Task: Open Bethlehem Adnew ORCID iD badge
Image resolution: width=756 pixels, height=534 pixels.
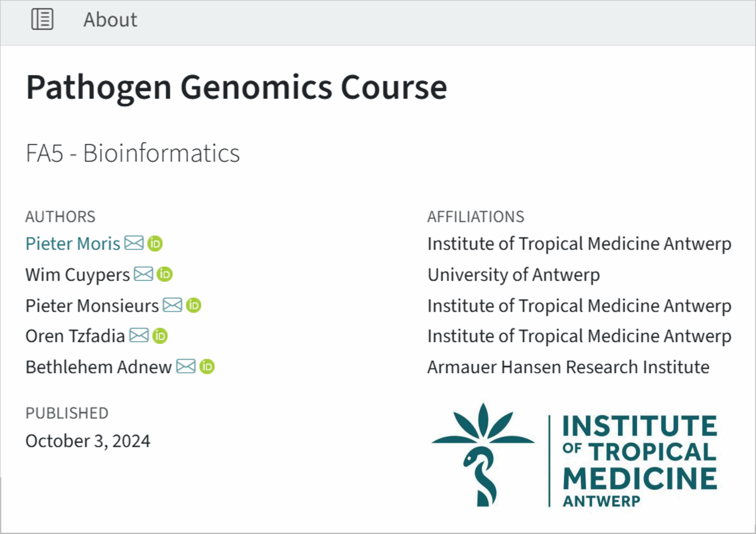Action: pyautogui.click(x=207, y=367)
